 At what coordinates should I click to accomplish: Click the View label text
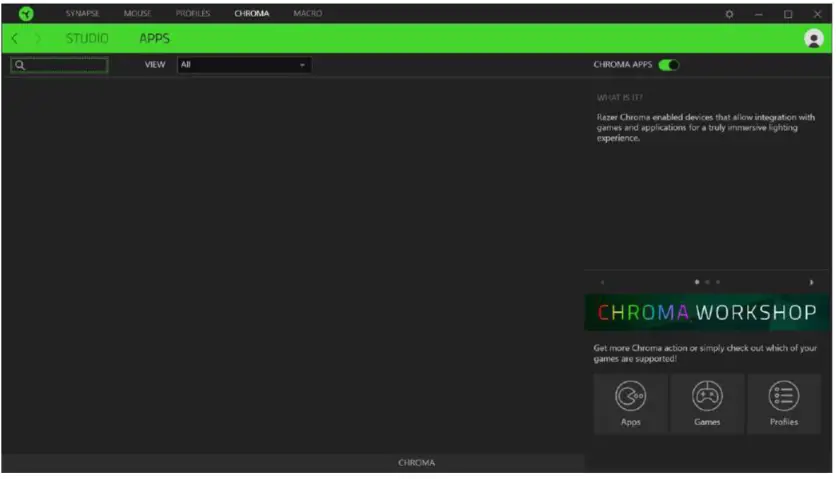(155, 65)
